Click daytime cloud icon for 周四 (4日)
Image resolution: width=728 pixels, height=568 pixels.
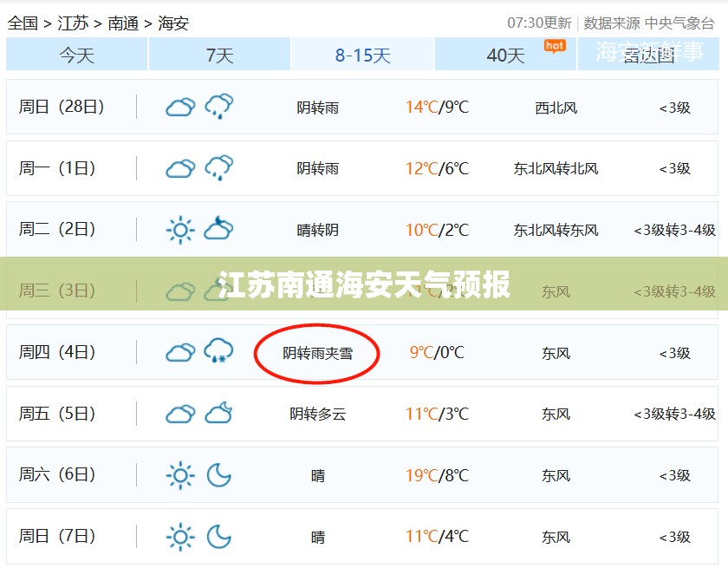click(x=180, y=352)
